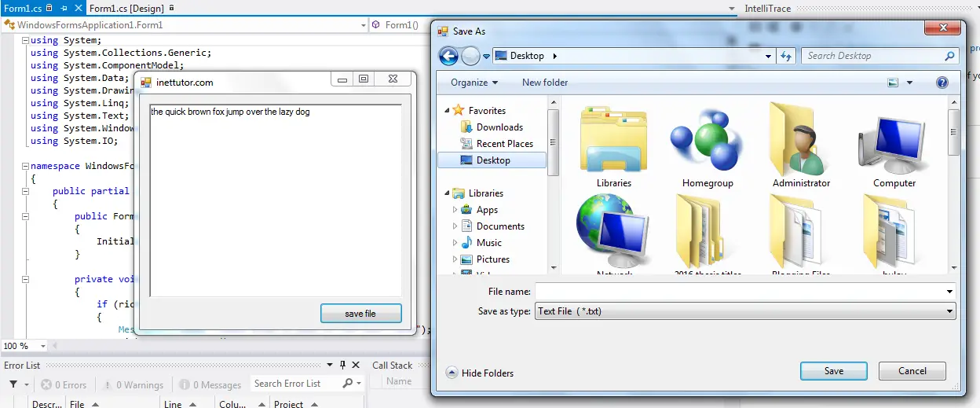Close the Error List panel
This screenshot has width=980, height=408.
click(x=356, y=366)
